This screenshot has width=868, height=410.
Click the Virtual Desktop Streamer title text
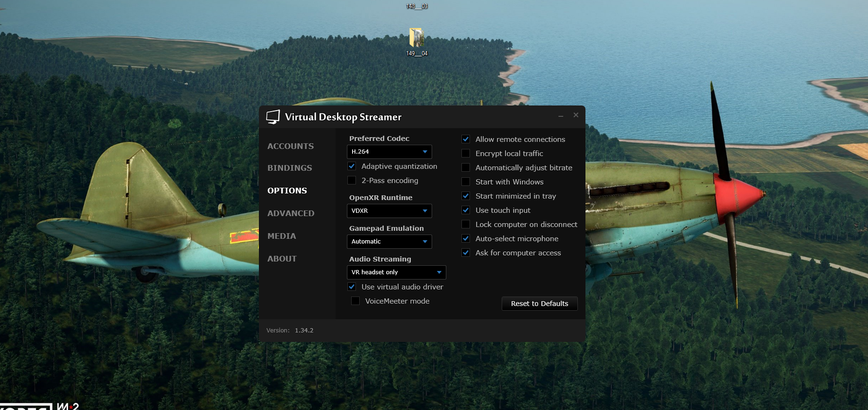click(343, 117)
